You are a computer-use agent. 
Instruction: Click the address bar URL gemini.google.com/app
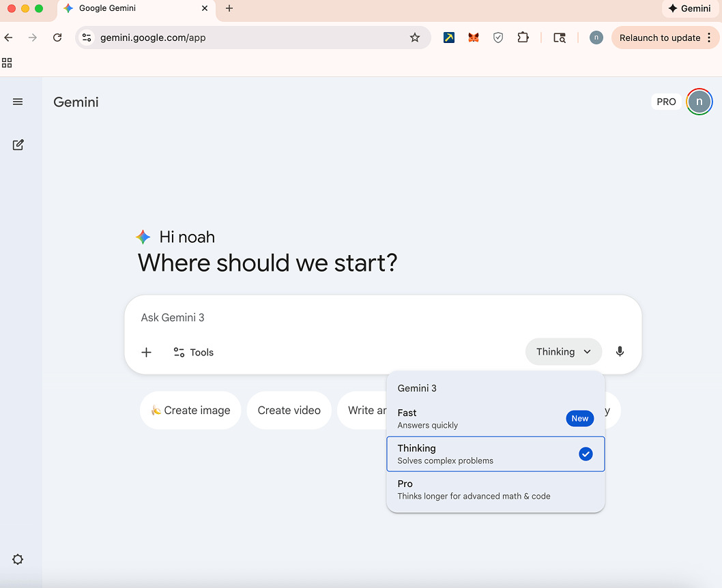click(153, 38)
